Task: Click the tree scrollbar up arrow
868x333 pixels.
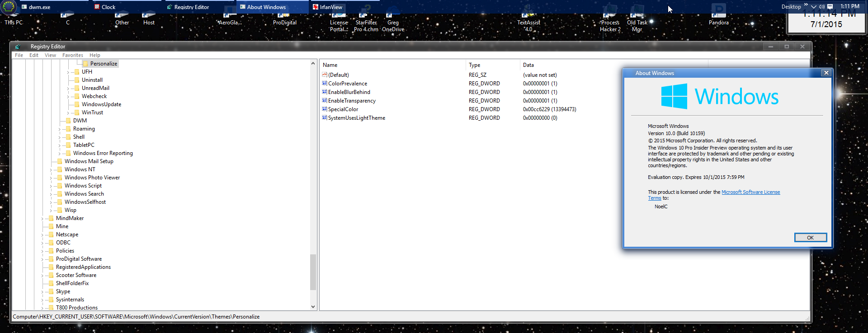Action: click(313, 64)
